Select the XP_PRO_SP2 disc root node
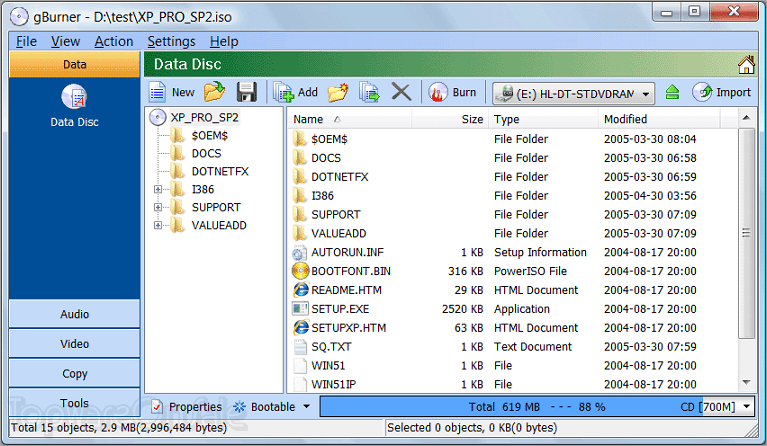Viewport: 767px width, 446px height. click(204, 117)
